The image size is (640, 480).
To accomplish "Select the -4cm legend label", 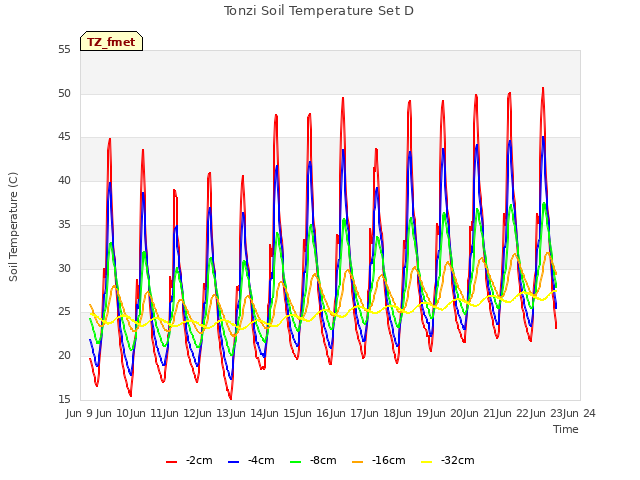I will pos(261,461).
